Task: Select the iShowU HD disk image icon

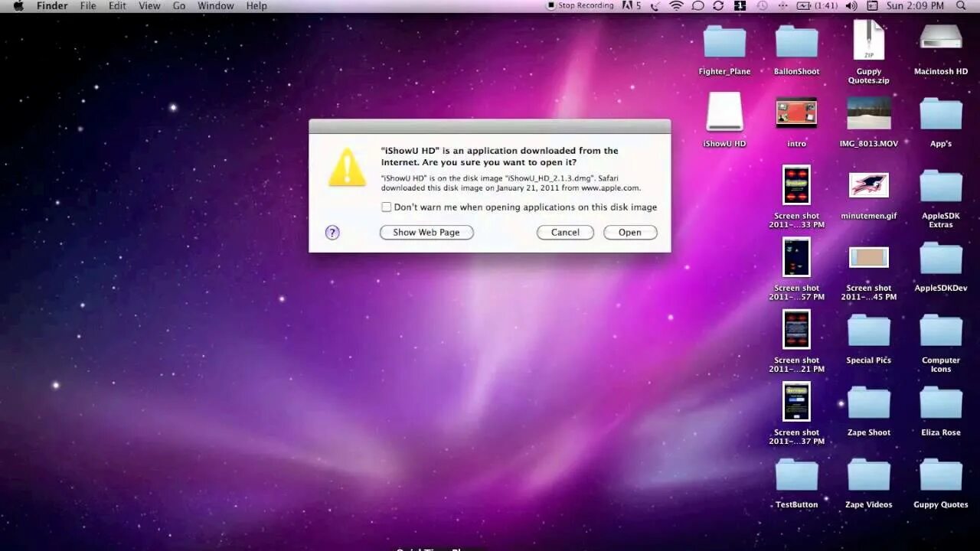Action: [x=724, y=112]
